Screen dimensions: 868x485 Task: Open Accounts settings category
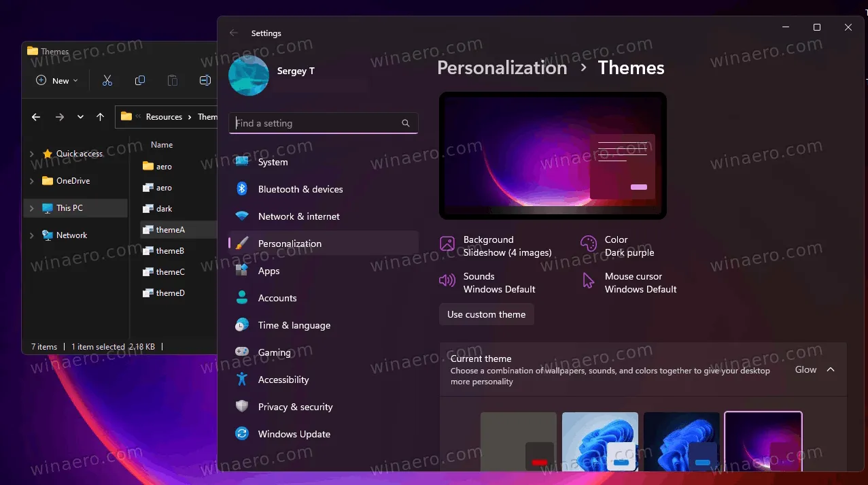click(324, 298)
